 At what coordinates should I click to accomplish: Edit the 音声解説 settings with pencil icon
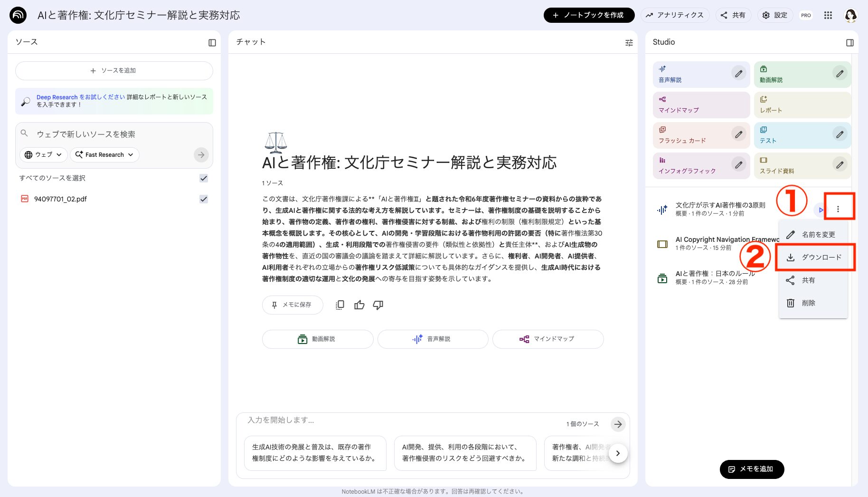738,74
